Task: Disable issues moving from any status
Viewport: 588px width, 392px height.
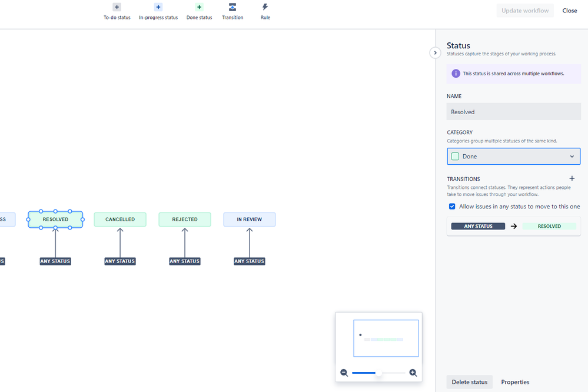Action: pos(452,206)
